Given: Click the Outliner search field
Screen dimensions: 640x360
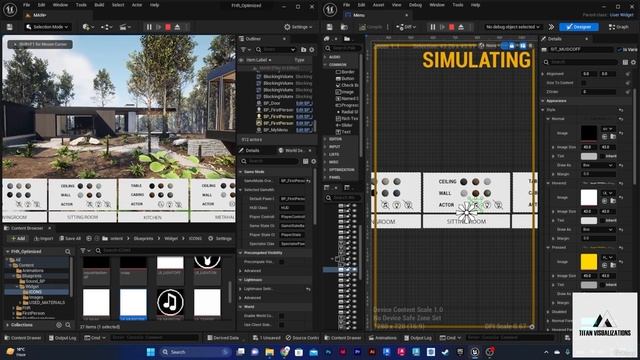Looking at the screenshot, I should point(276,49).
